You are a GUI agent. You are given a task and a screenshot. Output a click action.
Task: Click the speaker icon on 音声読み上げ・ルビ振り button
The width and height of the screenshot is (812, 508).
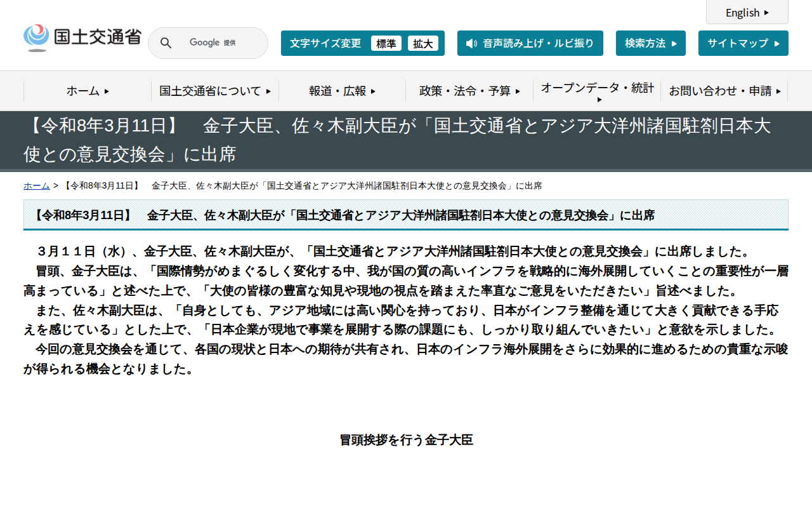(x=470, y=43)
